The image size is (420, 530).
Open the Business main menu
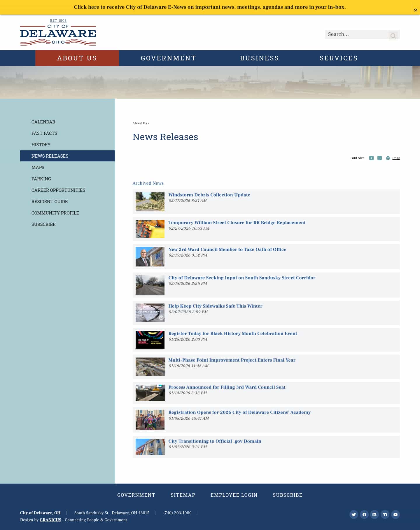click(259, 58)
